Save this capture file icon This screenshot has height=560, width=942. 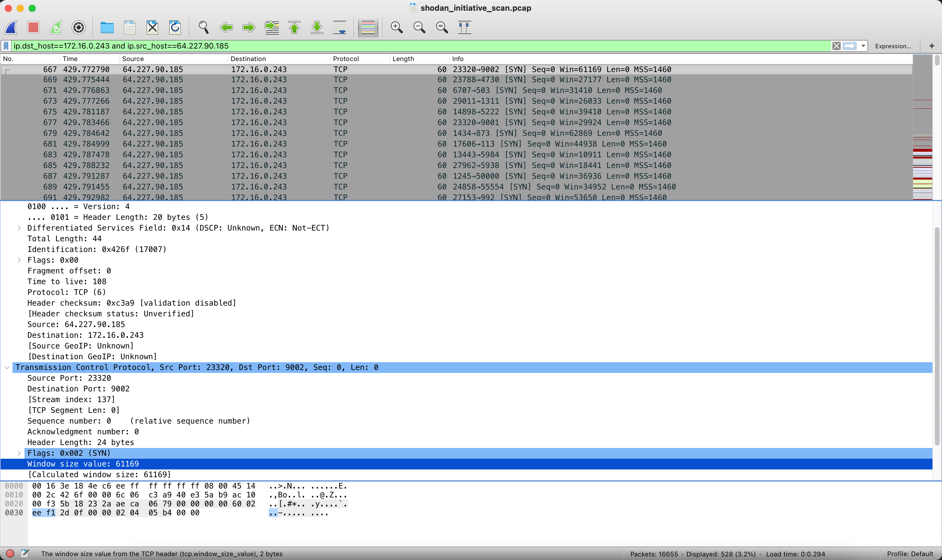(130, 27)
